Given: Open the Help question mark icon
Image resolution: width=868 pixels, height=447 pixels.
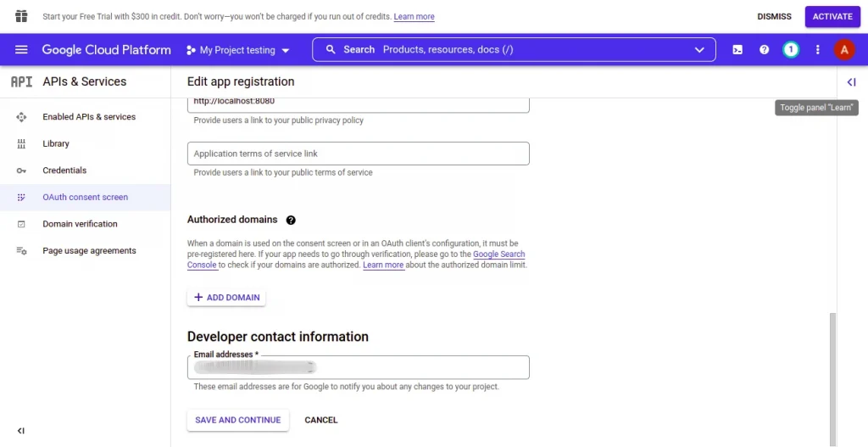Looking at the screenshot, I should point(764,50).
